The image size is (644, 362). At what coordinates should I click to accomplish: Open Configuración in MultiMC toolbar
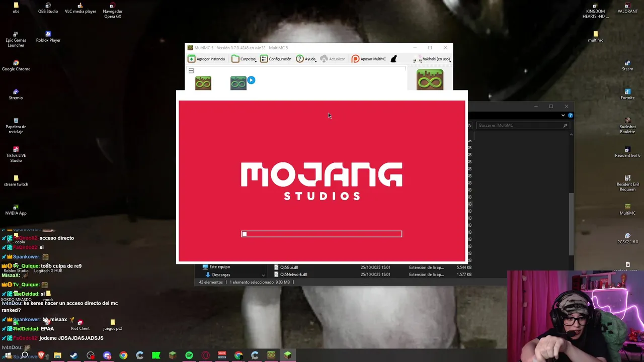[x=276, y=59]
